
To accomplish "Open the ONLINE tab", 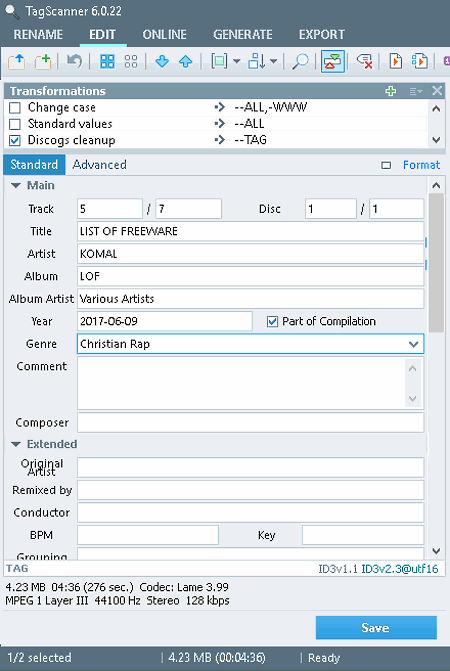I will (x=165, y=35).
